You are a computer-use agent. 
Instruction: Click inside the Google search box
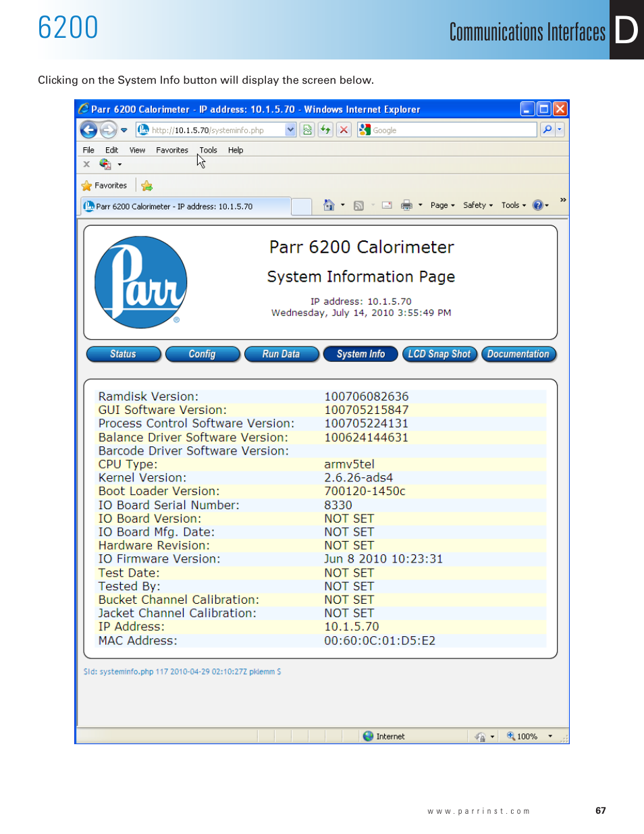coord(447,130)
